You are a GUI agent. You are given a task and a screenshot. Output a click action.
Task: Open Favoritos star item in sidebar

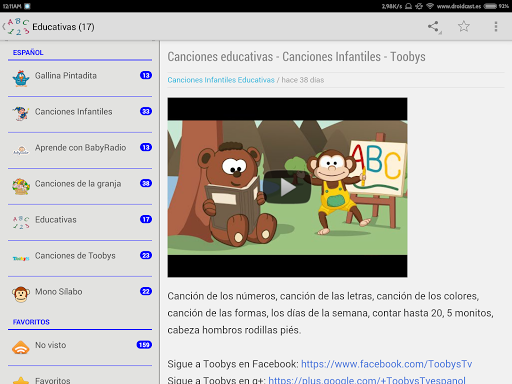point(80,377)
